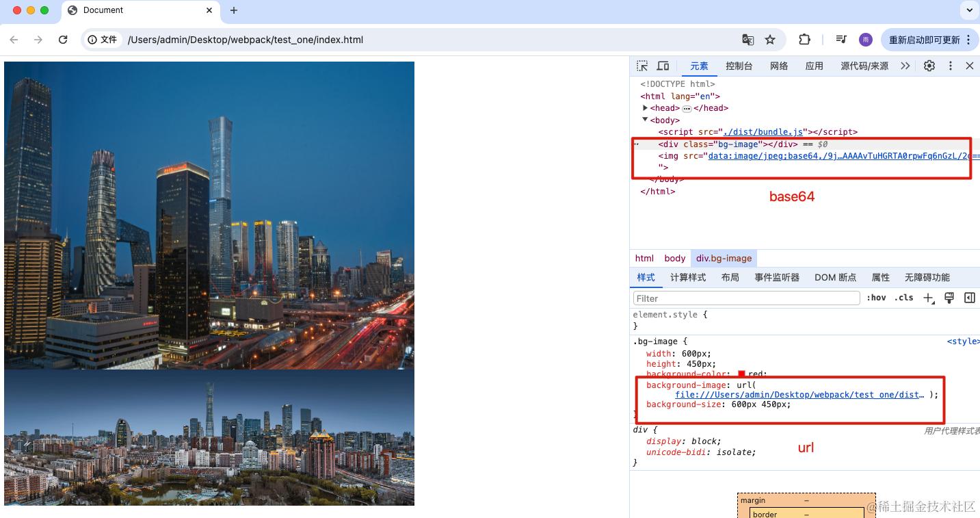Open the tab search dropdown arrow

click(970, 10)
